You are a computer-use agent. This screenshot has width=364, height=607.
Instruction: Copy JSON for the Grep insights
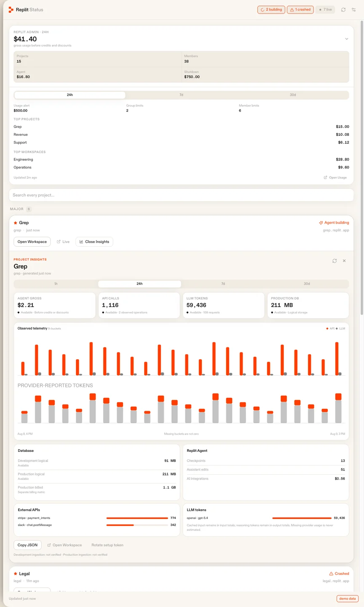click(27, 545)
